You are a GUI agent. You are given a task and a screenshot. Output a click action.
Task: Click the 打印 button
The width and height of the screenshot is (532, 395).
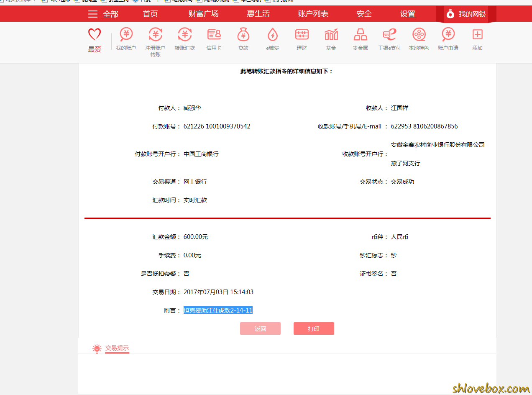click(x=314, y=328)
